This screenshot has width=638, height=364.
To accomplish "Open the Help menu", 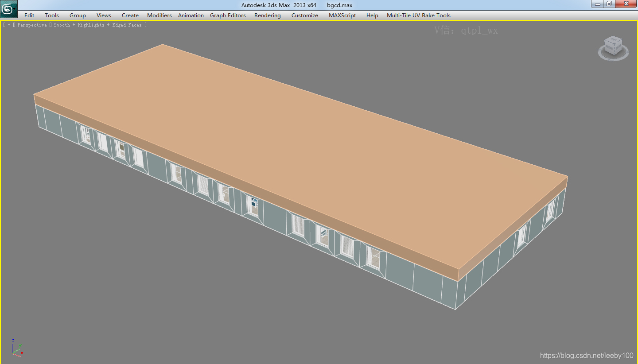I will 372,15.
